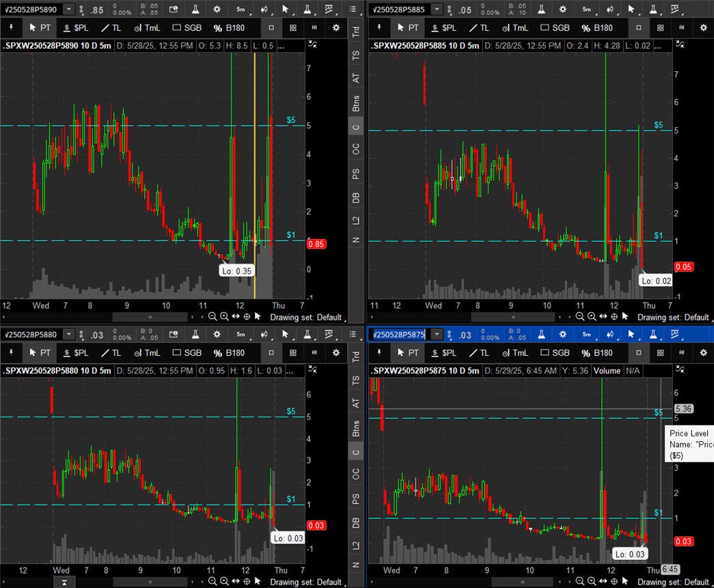Expand symbol dropdown next to 250528P5890
714x588 pixels.
68,9
